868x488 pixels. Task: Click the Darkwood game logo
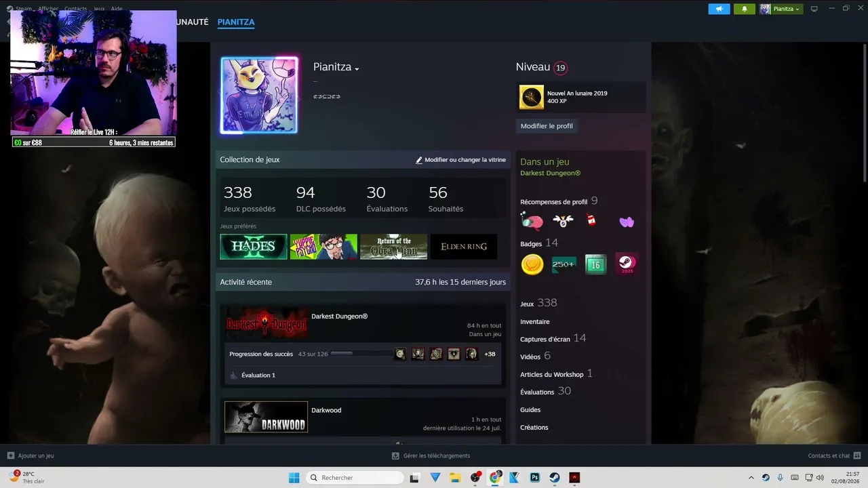[266, 417]
